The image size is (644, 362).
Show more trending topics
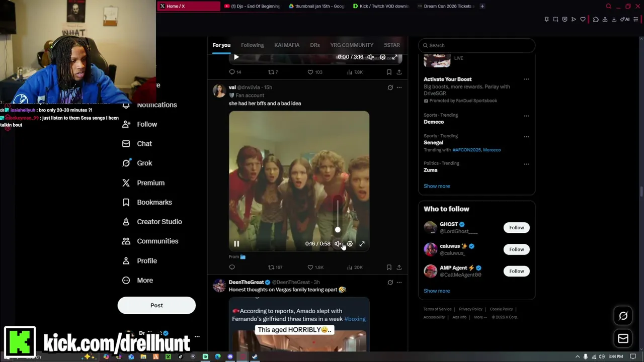click(x=437, y=186)
